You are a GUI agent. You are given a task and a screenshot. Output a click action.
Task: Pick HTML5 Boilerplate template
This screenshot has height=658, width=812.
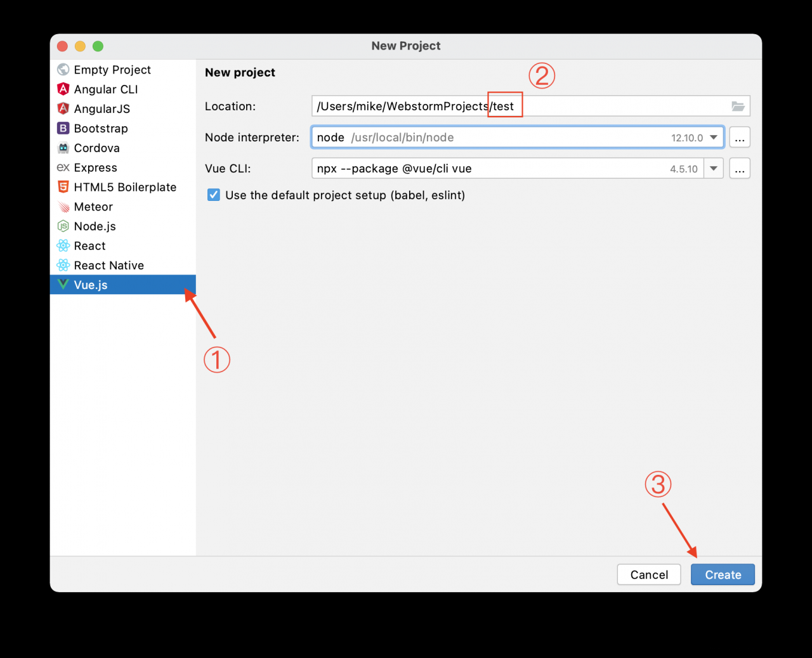[123, 187]
